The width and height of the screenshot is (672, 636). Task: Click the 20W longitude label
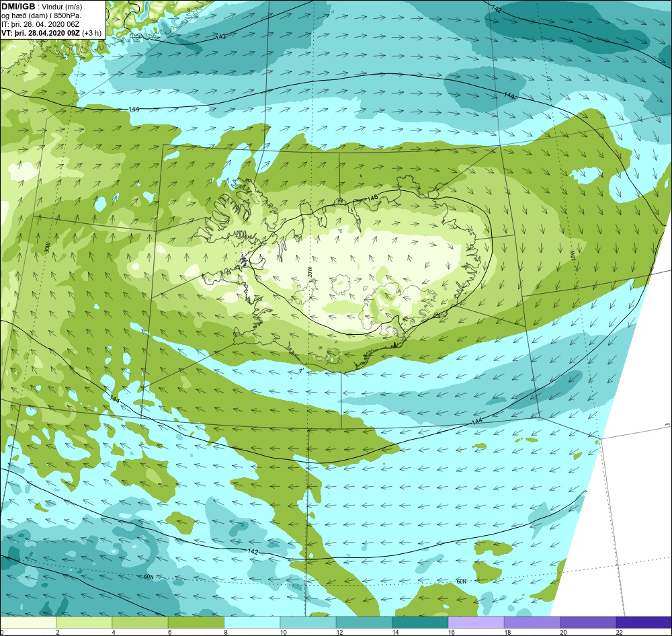coord(309,272)
